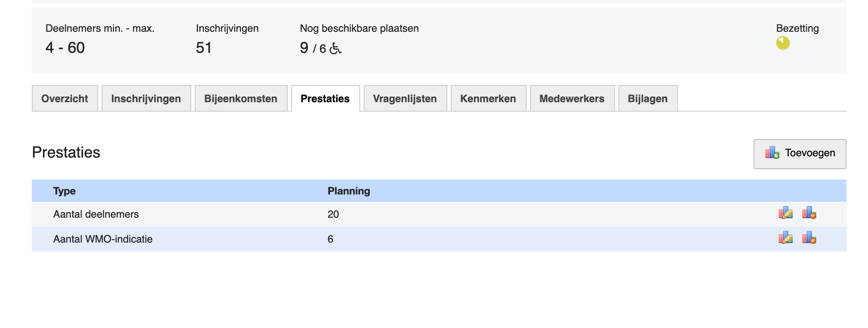868x328 pixels.
Task: Click the Type column header
Action: 64,191
